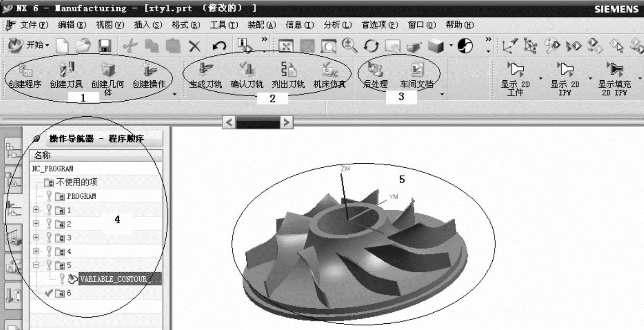The width and height of the screenshot is (644, 330).
Task: Open dropdown arrow next to 显示填充 2D IPW
Action: pyautogui.click(x=640, y=79)
